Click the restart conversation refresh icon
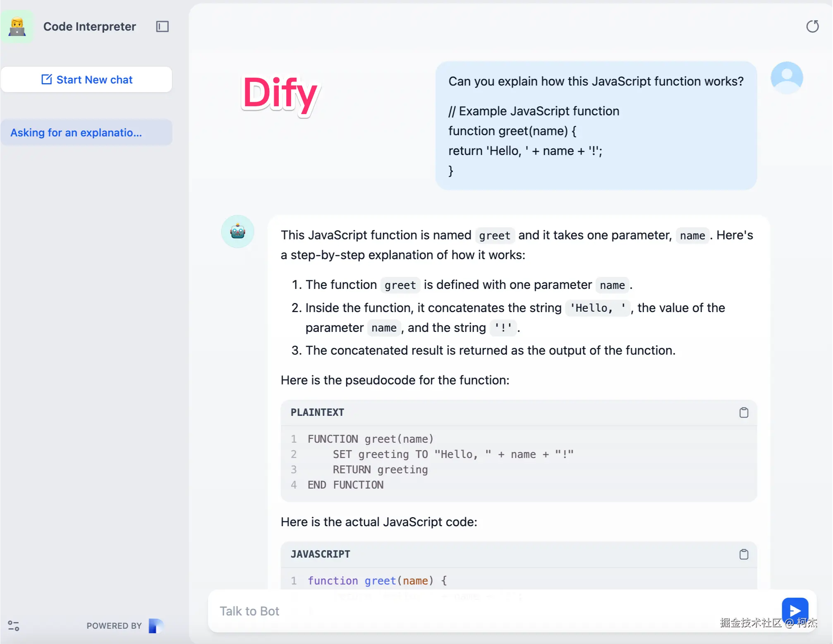833x644 pixels. tap(812, 26)
